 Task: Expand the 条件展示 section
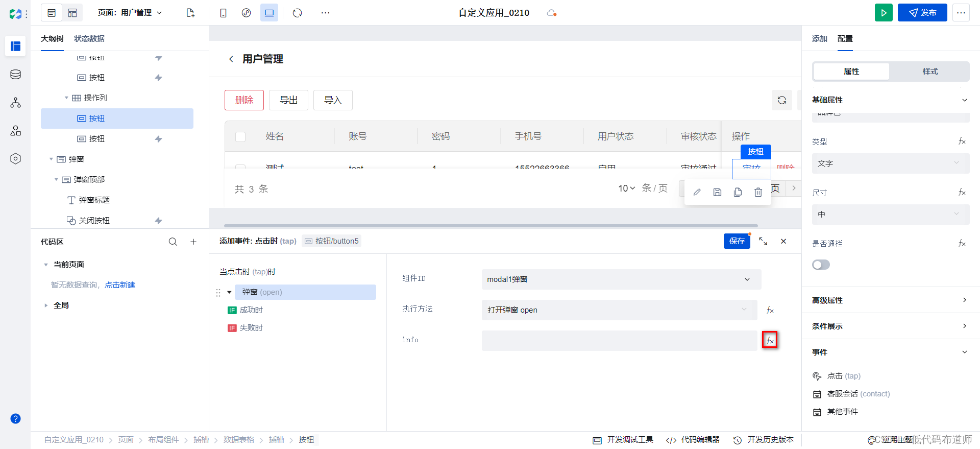(x=964, y=326)
